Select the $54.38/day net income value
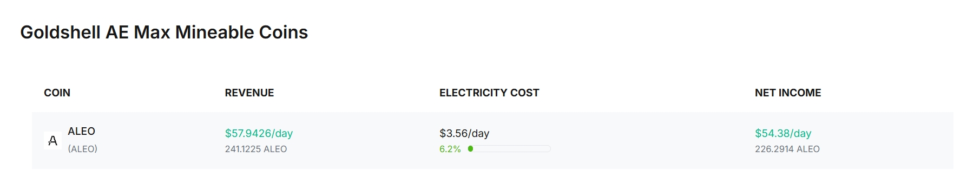 click(783, 133)
